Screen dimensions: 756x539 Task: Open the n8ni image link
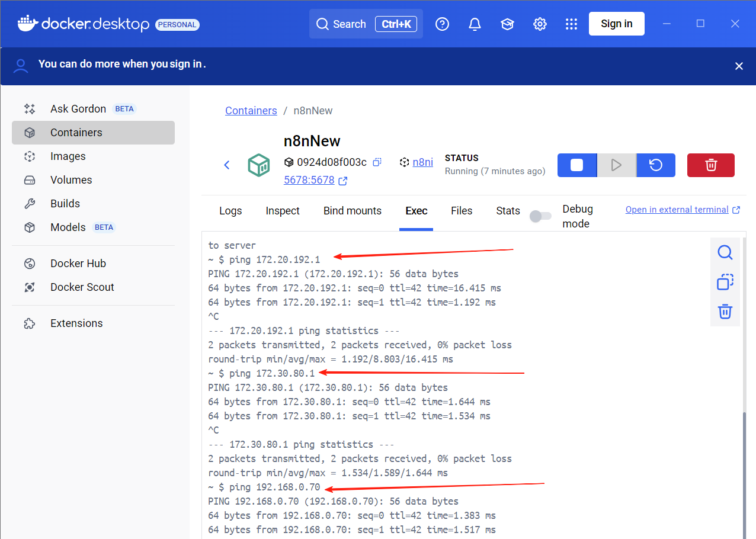422,162
